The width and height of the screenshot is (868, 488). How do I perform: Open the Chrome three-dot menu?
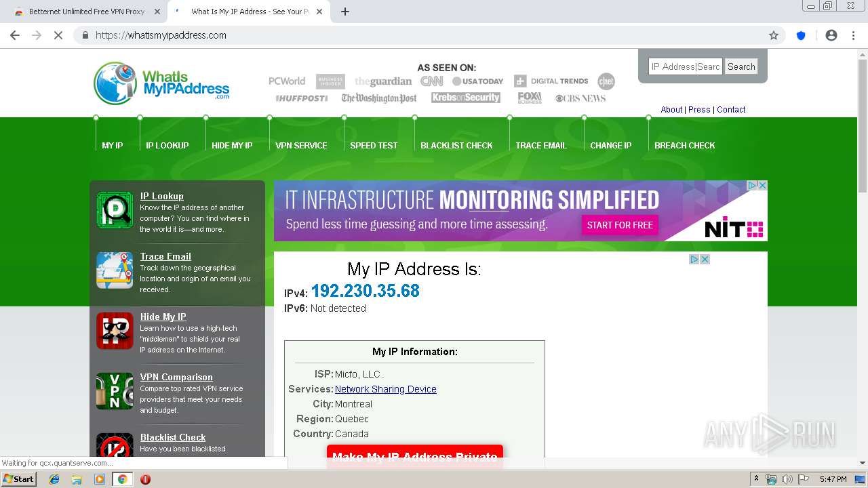(854, 35)
